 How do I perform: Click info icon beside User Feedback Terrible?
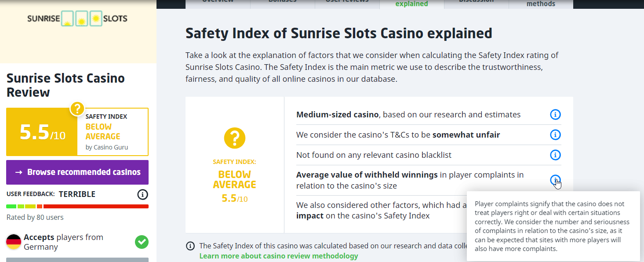click(142, 194)
